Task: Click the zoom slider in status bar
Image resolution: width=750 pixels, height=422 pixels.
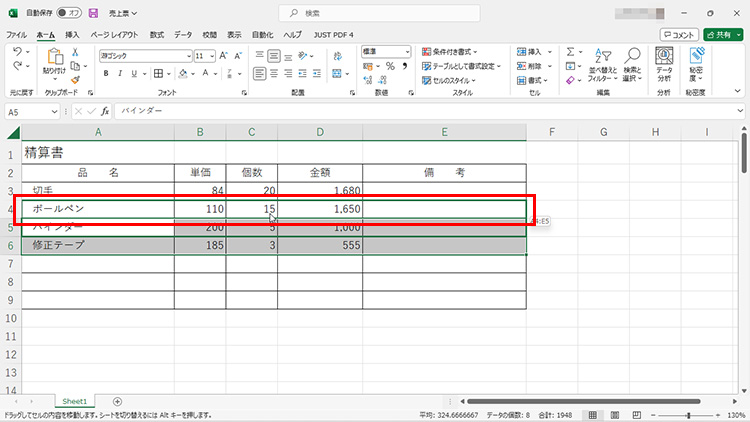Action: tap(688, 415)
